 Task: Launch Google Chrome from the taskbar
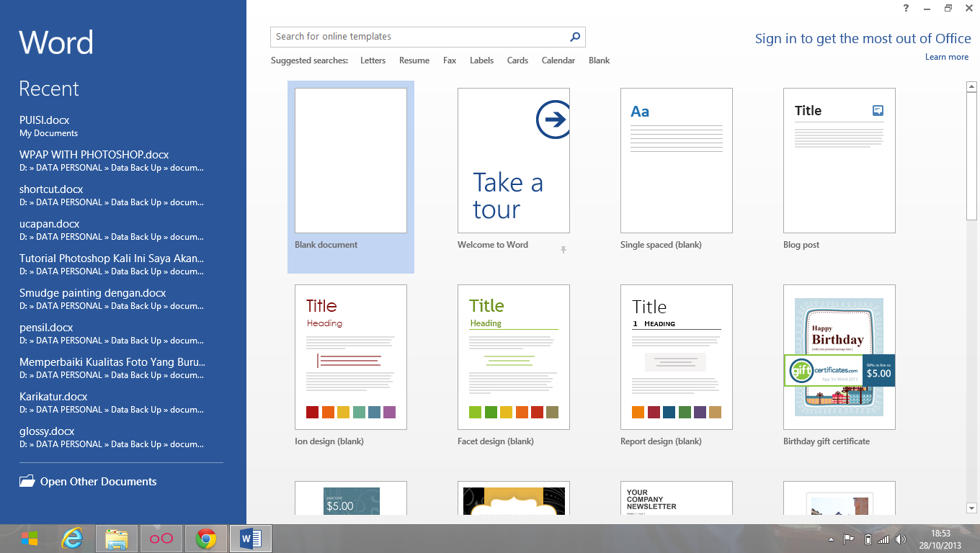click(x=206, y=539)
